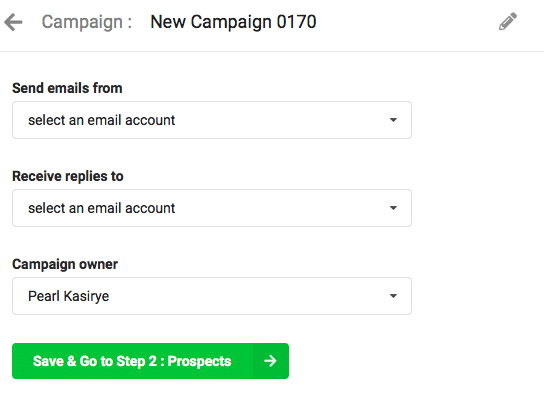Click the word Prospects on green button
Screen dimensions: 544x417
coord(199,361)
